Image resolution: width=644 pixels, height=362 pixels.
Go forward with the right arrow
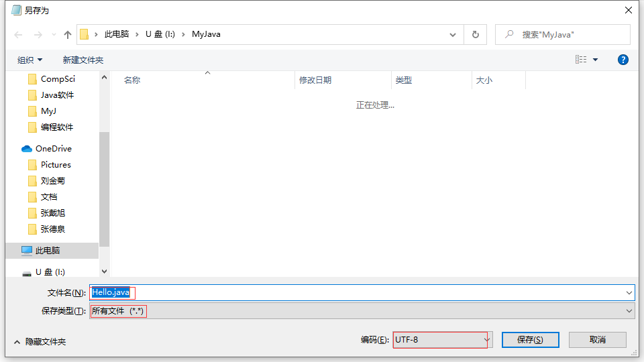38,35
